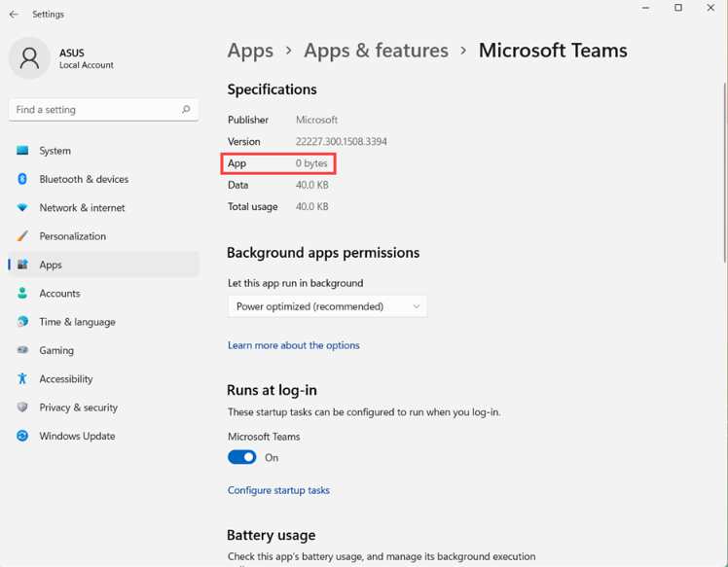Click the Accounts person icon

(x=22, y=294)
